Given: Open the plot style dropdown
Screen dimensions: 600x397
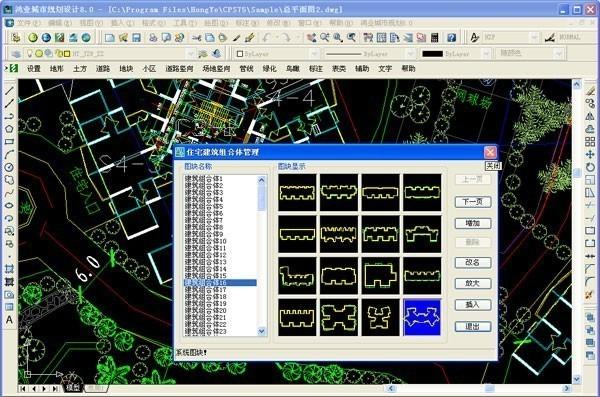Looking at the screenshot, I should tap(558, 54).
